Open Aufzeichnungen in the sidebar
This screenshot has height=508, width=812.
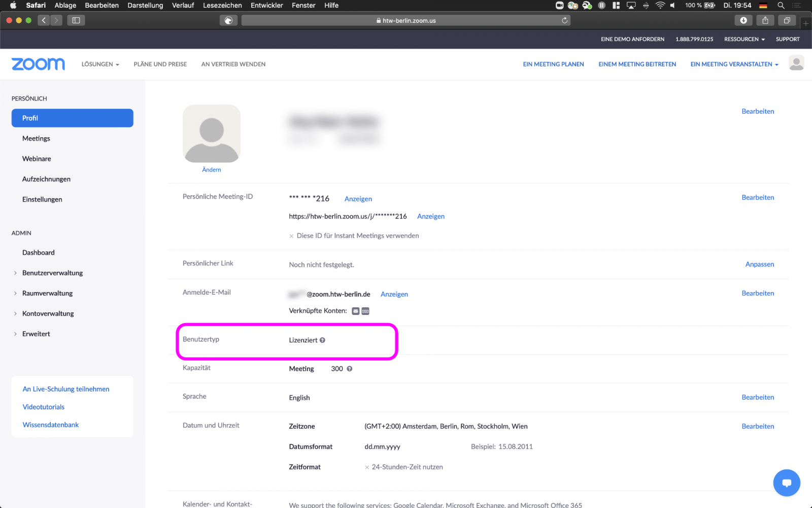[46, 179]
